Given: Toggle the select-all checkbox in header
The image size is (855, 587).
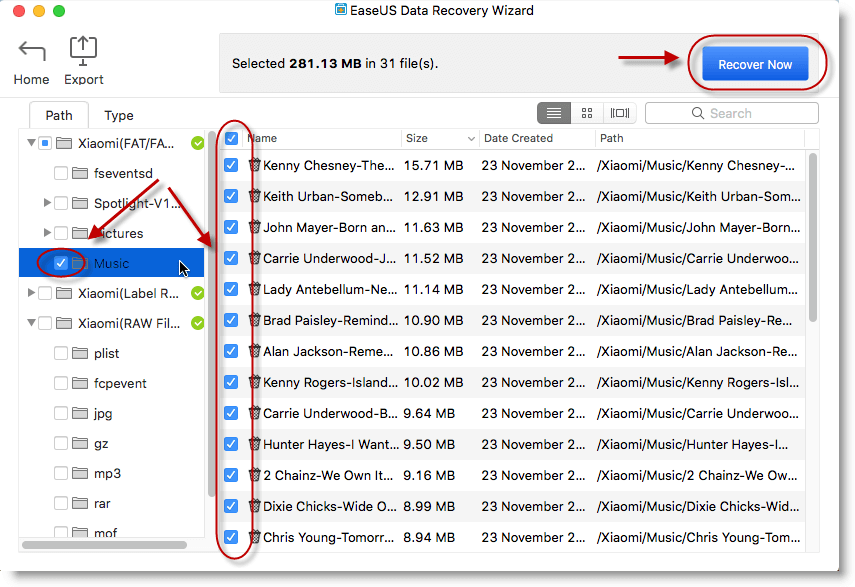Looking at the screenshot, I should click(231, 138).
